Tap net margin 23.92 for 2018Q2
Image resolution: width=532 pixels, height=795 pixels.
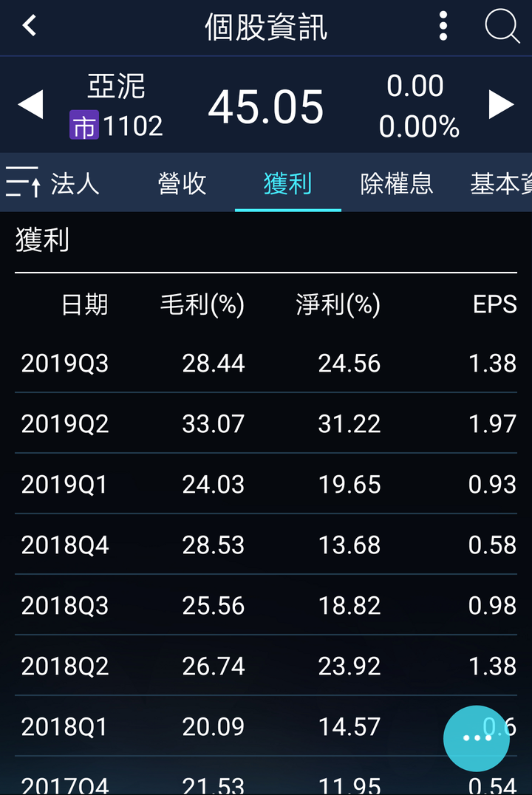click(349, 666)
